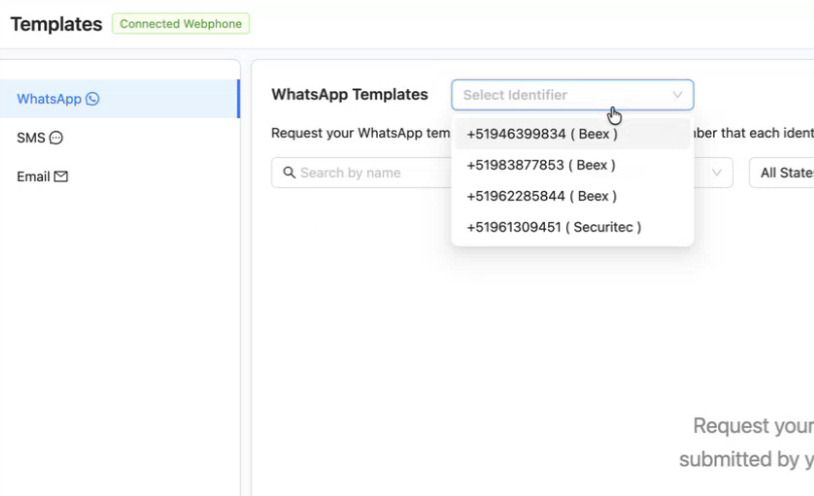Collapse the Select Identifier dropdown via its chevron
Image resolution: width=814 pixels, height=496 pixels.
[x=677, y=95]
